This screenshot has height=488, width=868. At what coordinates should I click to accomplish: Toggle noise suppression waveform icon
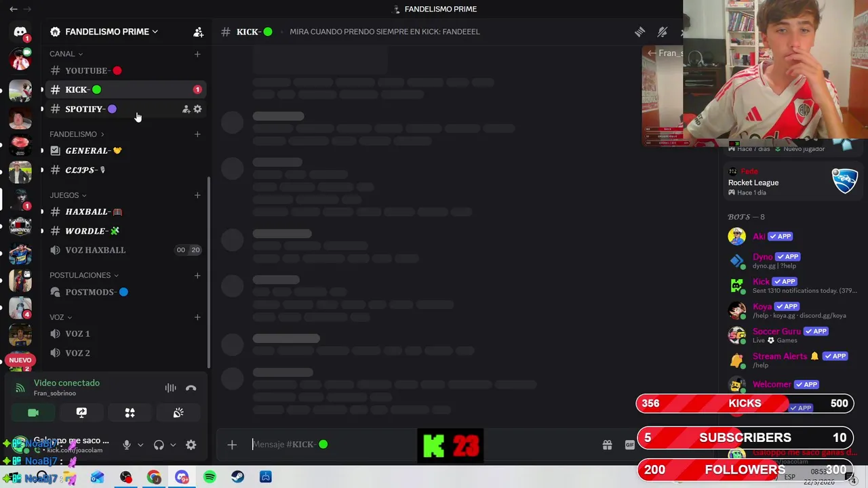click(x=170, y=388)
